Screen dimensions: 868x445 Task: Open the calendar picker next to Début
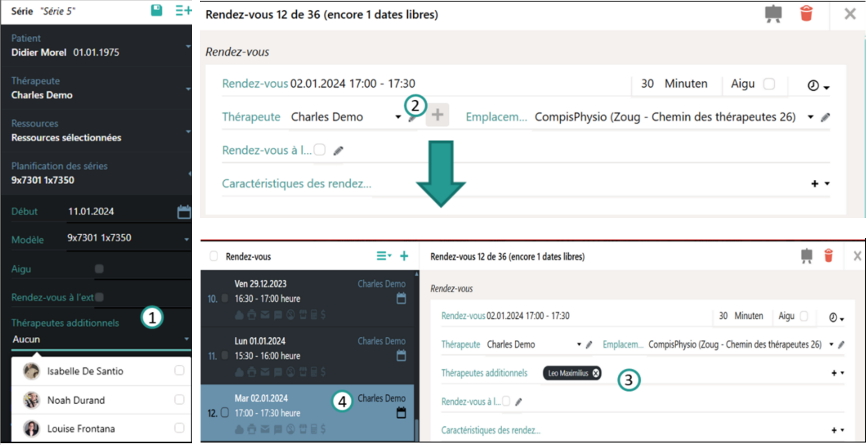point(184,212)
